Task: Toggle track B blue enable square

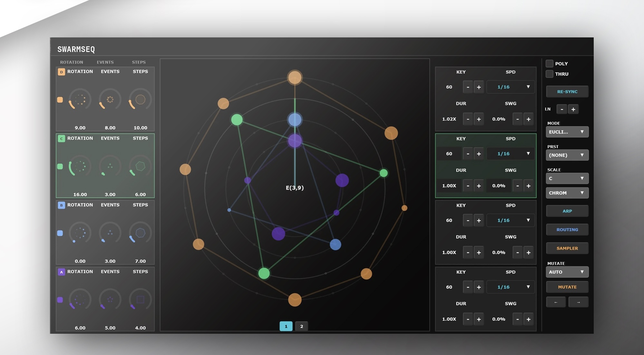Action: (x=60, y=233)
